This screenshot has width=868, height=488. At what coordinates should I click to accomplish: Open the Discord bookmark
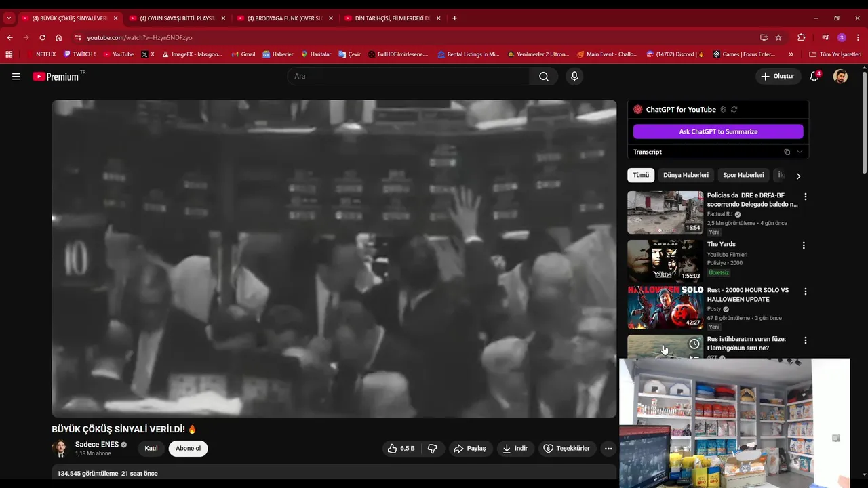click(675, 54)
